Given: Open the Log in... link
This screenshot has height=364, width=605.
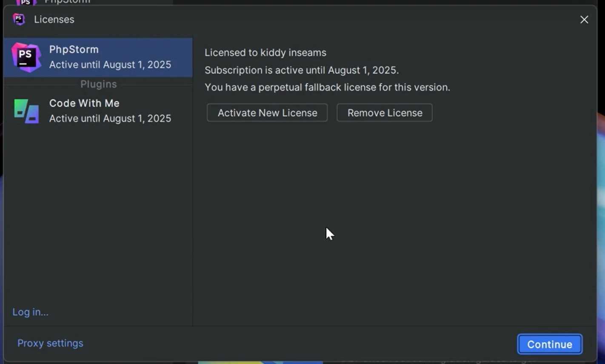Looking at the screenshot, I should point(30,312).
